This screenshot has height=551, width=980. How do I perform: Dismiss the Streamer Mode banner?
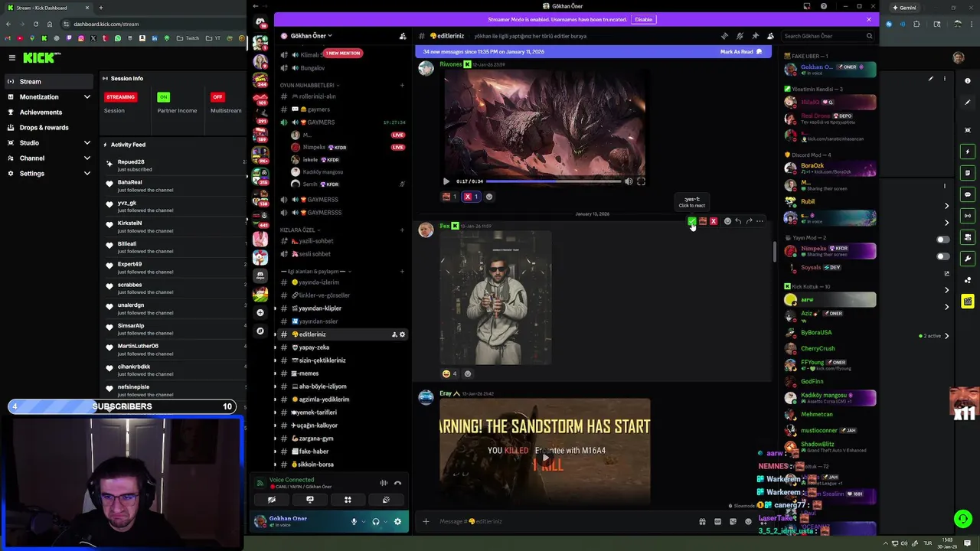[x=869, y=19]
